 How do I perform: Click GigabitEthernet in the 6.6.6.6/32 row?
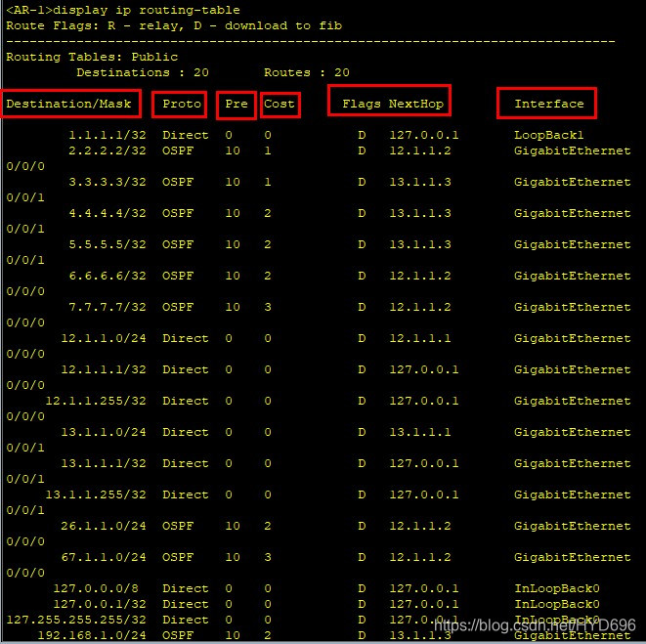[x=573, y=276]
